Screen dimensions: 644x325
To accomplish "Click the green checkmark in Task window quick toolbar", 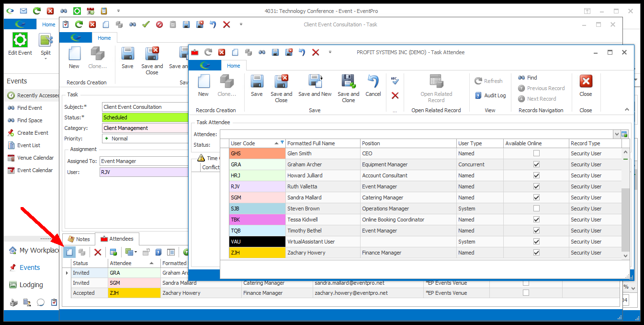I will [147, 24].
